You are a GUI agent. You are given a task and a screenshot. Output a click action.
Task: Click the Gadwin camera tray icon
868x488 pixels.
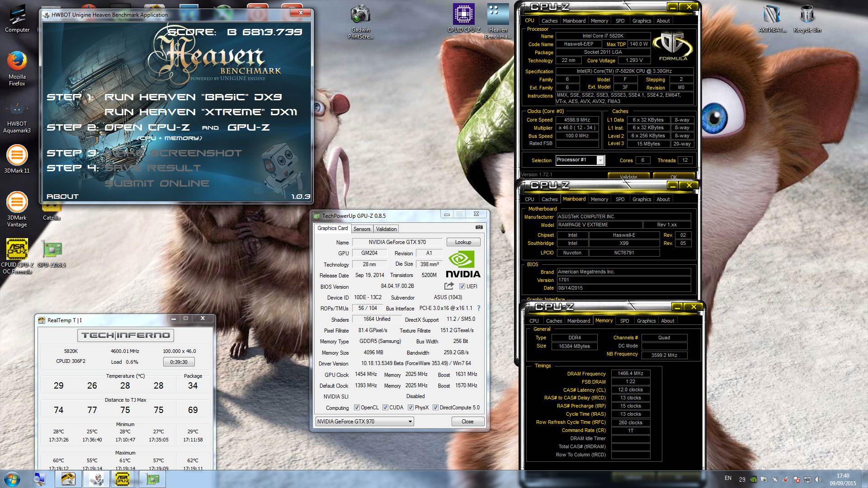764,479
